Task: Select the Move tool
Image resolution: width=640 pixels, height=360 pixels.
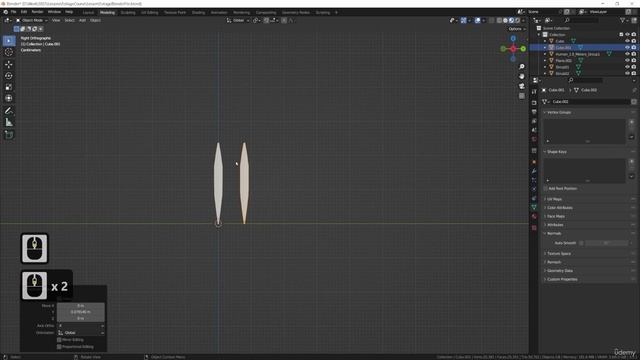Action: pos(9,64)
